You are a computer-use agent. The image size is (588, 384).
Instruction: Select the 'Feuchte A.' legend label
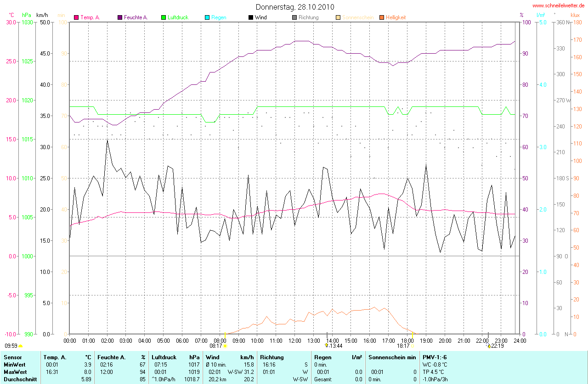click(x=136, y=17)
